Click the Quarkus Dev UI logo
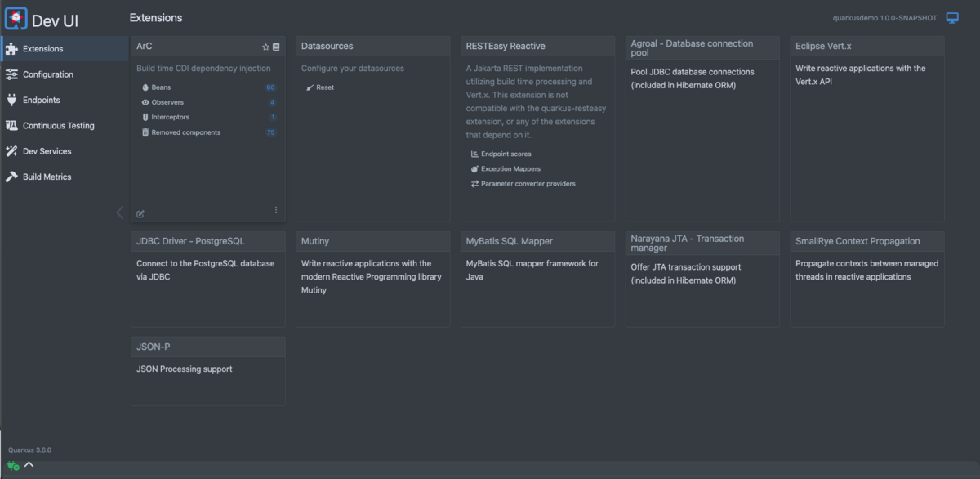The height and width of the screenshot is (479, 980). [16, 18]
